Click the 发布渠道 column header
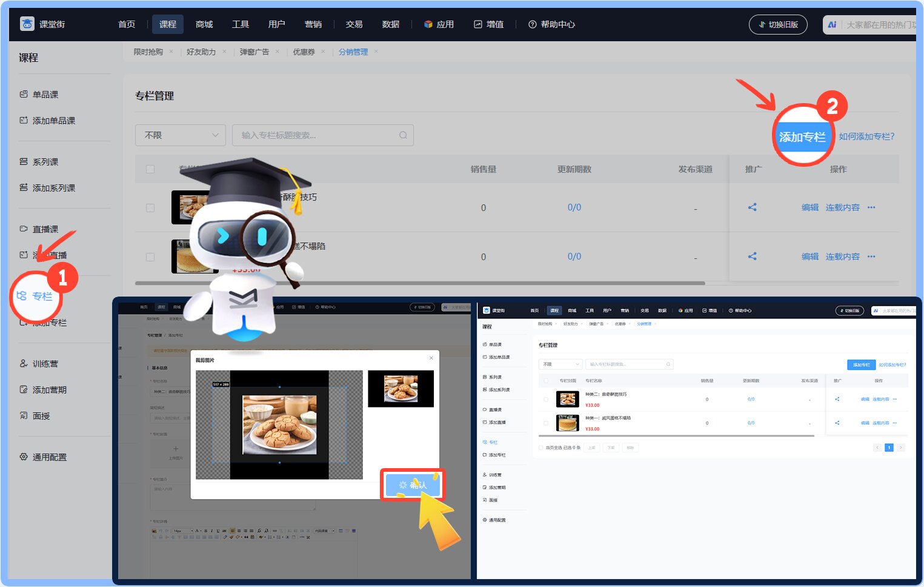This screenshot has height=587, width=924. coord(696,169)
